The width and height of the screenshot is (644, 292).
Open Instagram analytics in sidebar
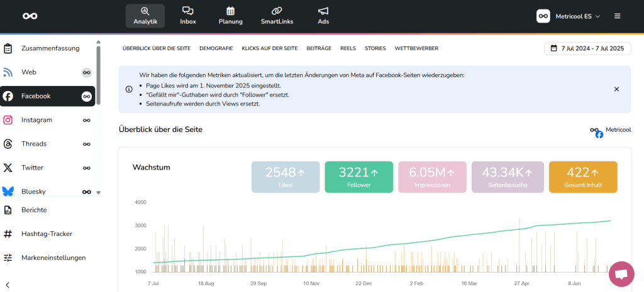[36, 120]
